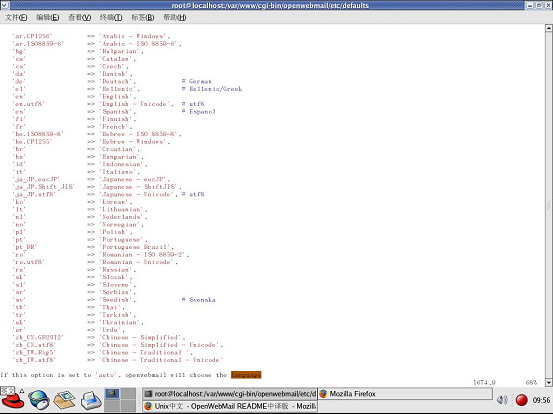This screenshot has height=414, width=553.
Task: Click the scrollbar down arrow
Action: tap(549, 382)
